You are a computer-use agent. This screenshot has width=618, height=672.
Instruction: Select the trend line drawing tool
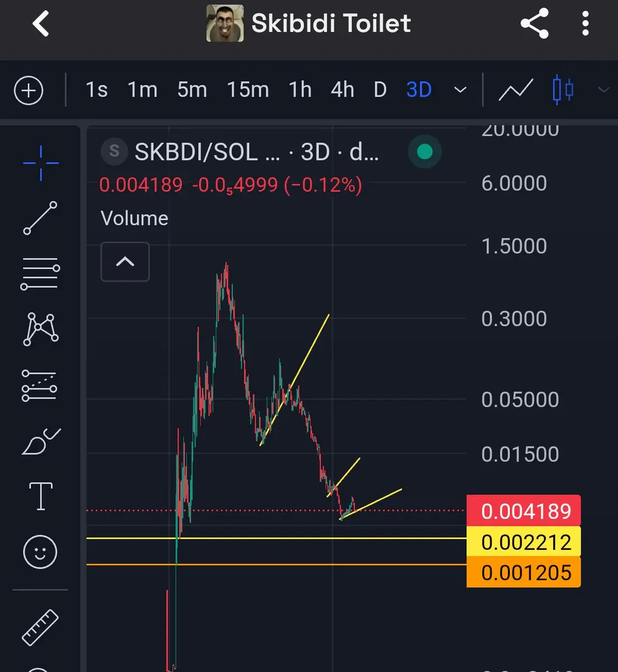tap(40, 218)
